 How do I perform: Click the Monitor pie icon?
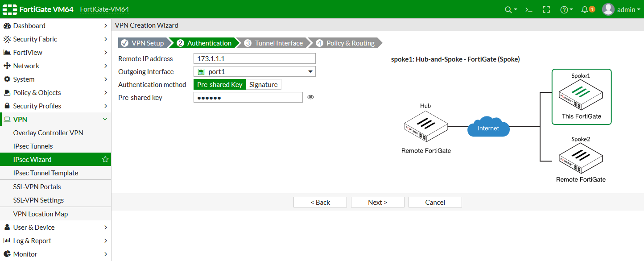coord(7,254)
